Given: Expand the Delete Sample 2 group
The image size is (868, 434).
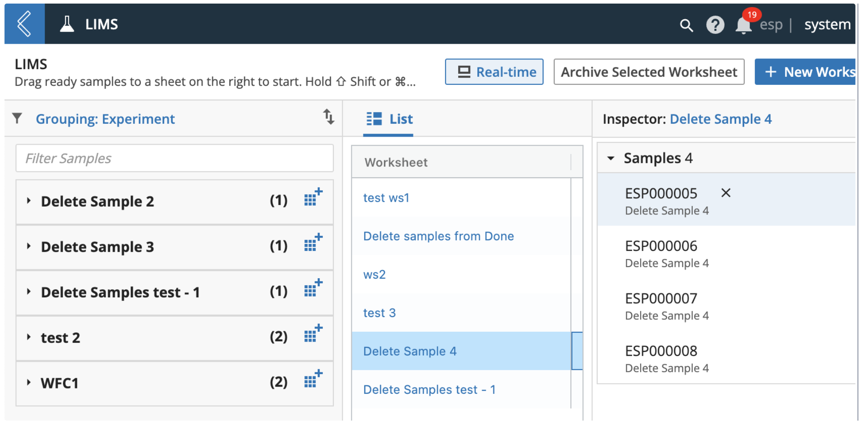Looking at the screenshot, I should click(x=29, y=201).
